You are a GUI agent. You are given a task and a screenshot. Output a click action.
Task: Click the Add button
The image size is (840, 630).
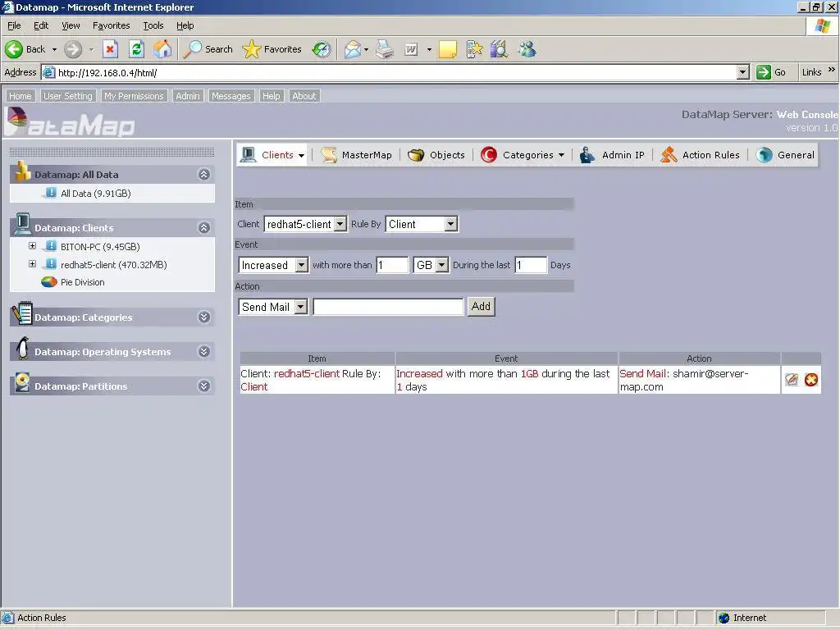(481, 306)
